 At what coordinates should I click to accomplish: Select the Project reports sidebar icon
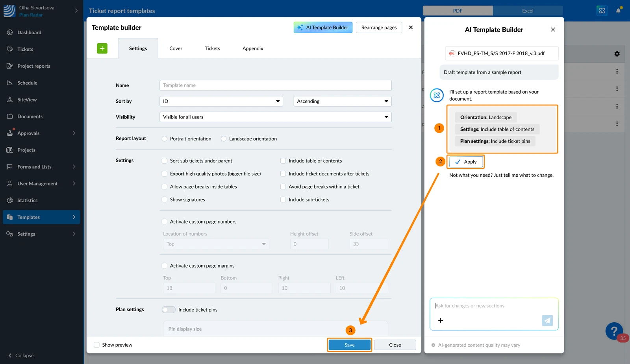click(10, 66)
